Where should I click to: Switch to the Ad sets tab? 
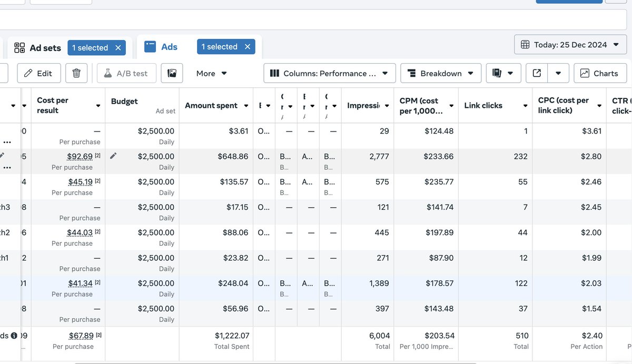click(x=45, y=48)
